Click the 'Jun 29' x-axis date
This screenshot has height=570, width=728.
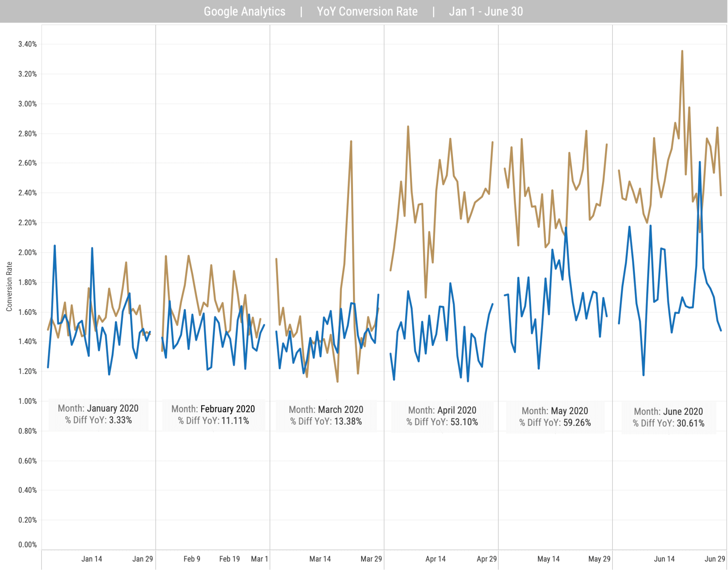click(715, 559)
